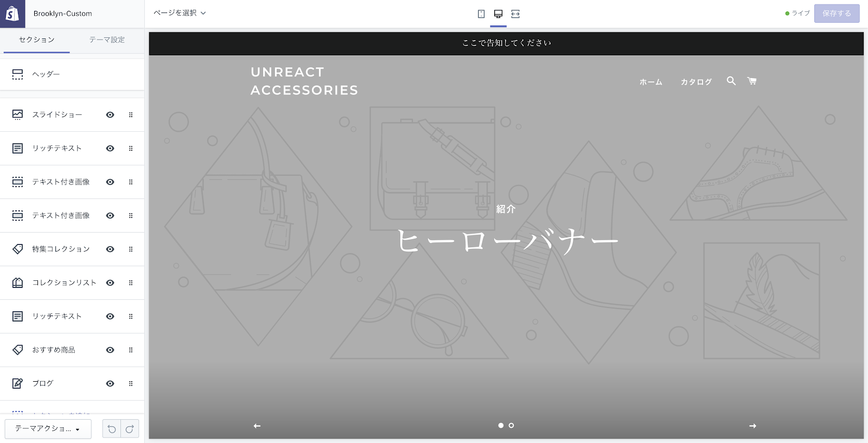Click the Shopify logo icon

(12, 14)
